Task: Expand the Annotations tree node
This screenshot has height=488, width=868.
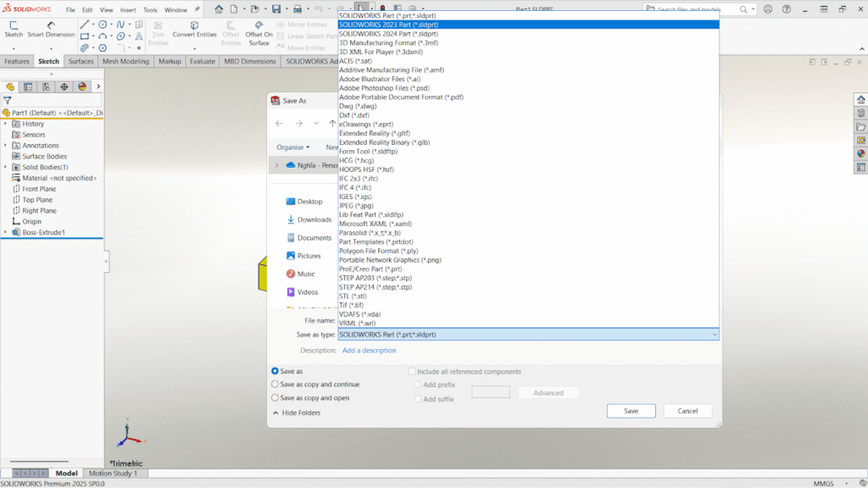Action: pyautogui.click(x=6, y=146)
